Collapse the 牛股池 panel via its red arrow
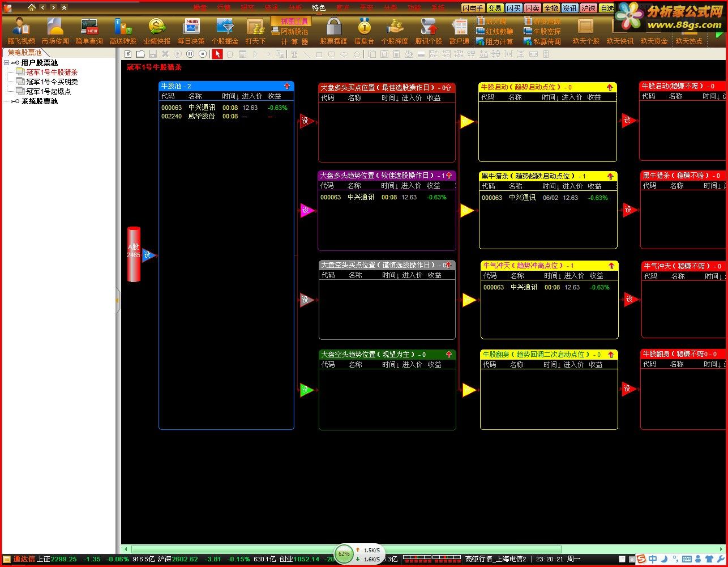 click(287, 86)
